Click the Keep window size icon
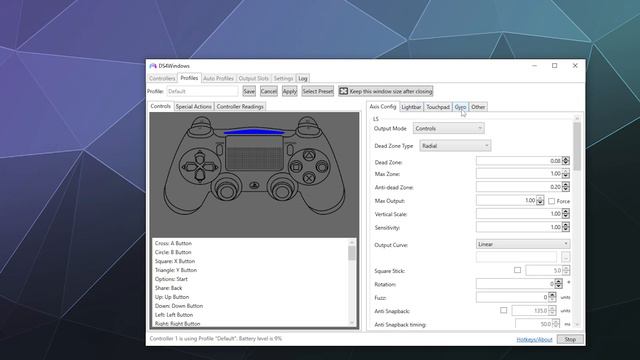 pyautogui.click(x=344, y=91)
